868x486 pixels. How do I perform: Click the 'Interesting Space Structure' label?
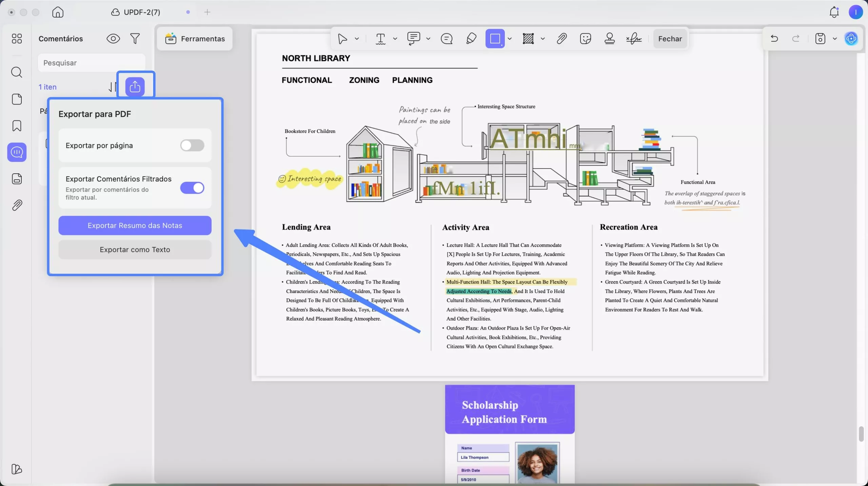pos(506,106)
